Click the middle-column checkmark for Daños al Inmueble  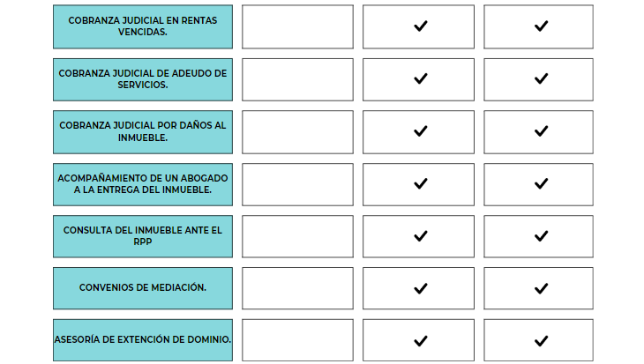(420, 131)
